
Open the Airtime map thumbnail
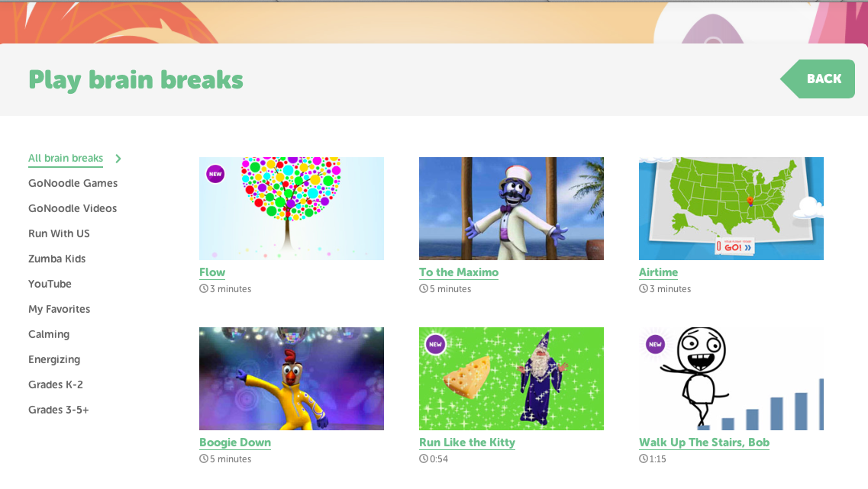[731, 208]
